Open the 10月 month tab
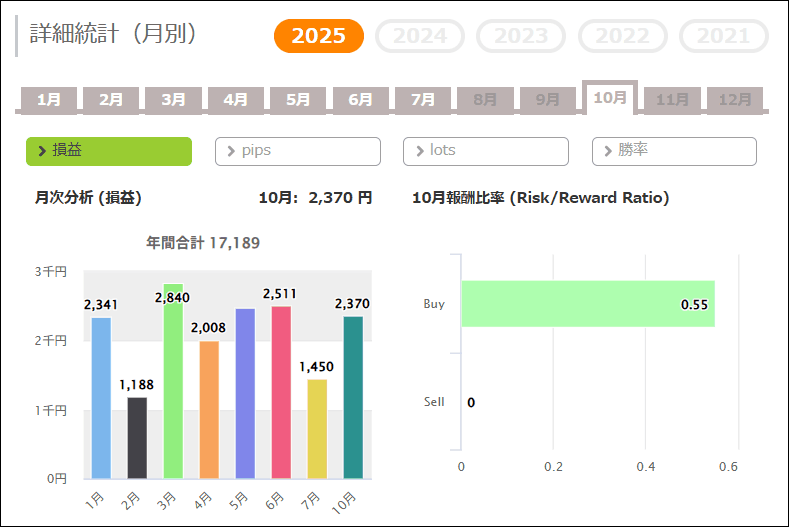Image resolution: width=789 pixels, height=527 pixels. 610,98
